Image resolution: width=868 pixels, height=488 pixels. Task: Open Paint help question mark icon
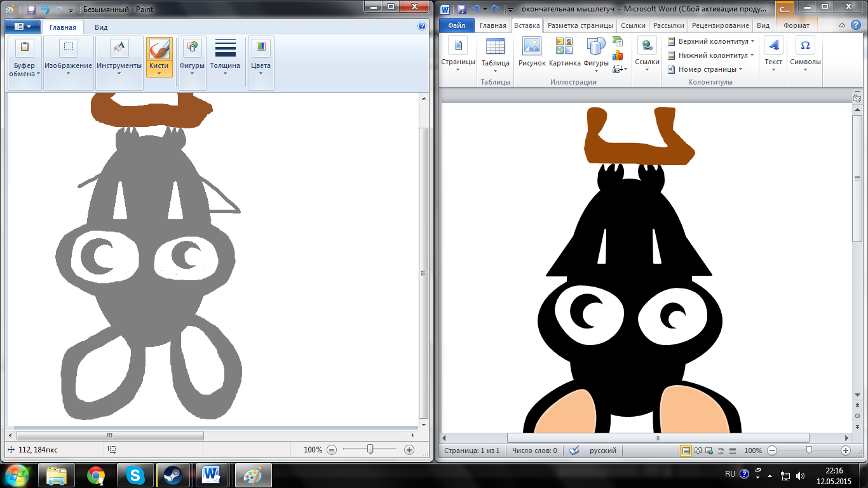422,27
